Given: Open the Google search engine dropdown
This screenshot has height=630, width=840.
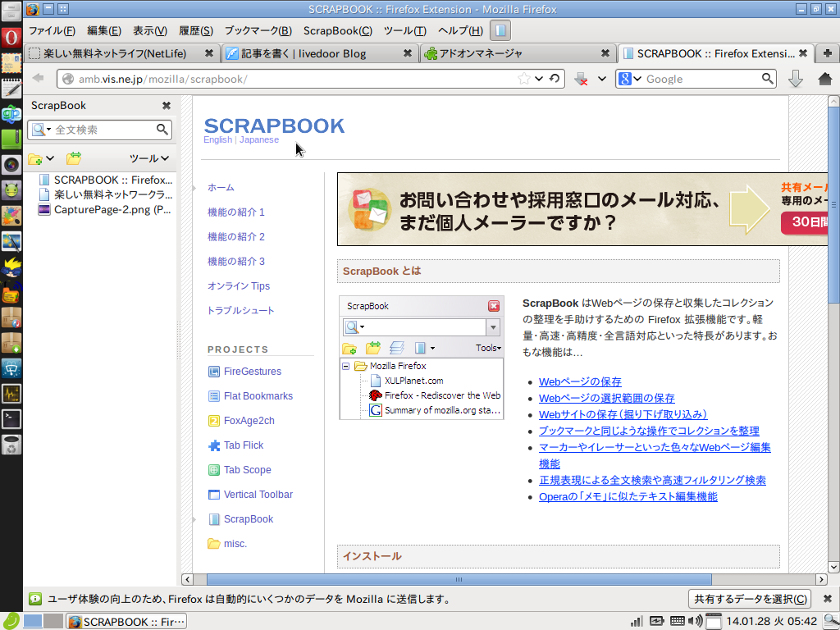Looking at the screenshot, I should (x=637, y=79).
